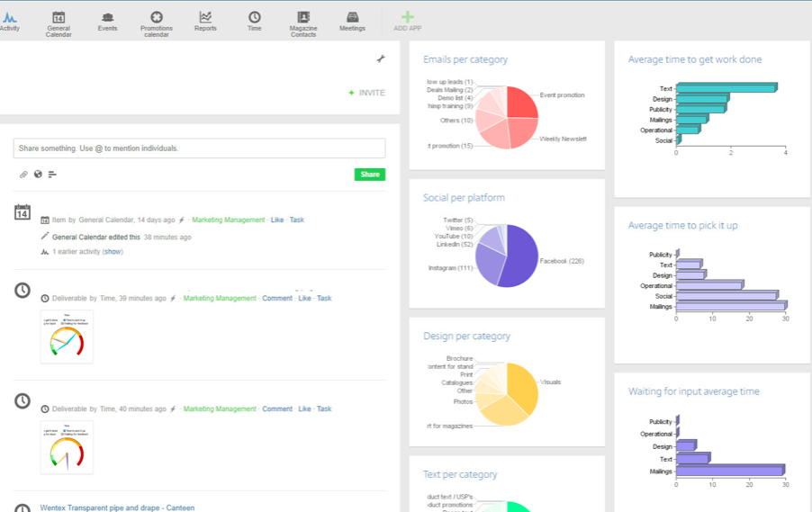Click Social bar in pick it up chart

pyautogui.click(x=727, y=296)
